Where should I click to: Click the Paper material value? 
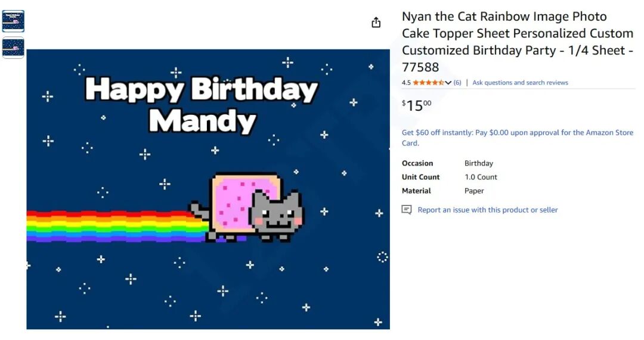(x=474, y=191)
